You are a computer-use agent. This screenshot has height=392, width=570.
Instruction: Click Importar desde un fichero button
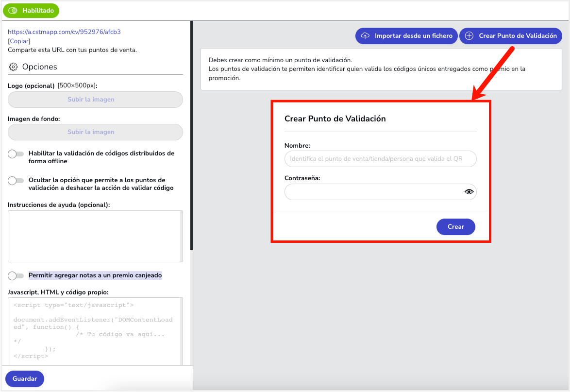pyautogui.click(x=406, y=35)
